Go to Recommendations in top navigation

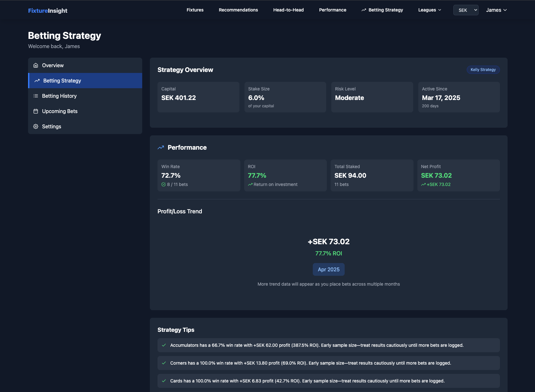click(238, 10)
